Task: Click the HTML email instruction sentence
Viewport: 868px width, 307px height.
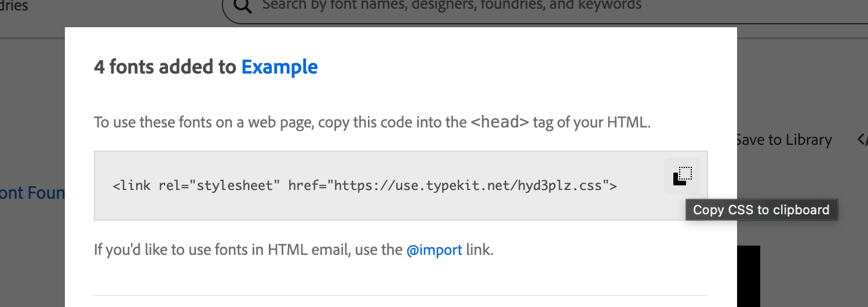Action: coord(249,250)
